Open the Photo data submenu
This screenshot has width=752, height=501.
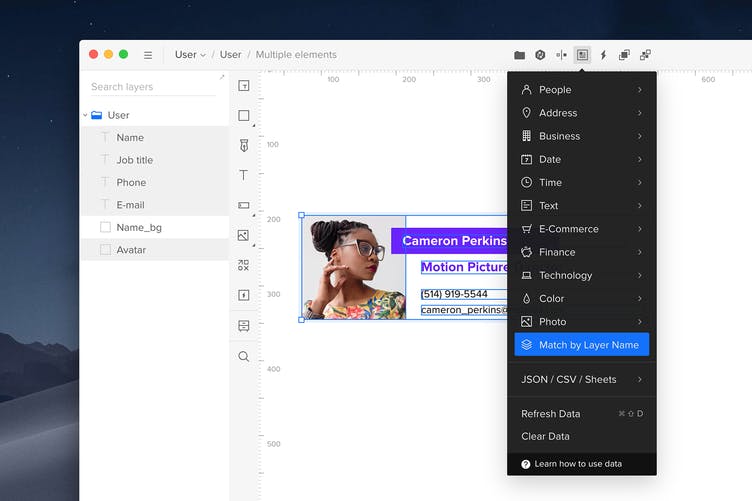click(582, 322)
